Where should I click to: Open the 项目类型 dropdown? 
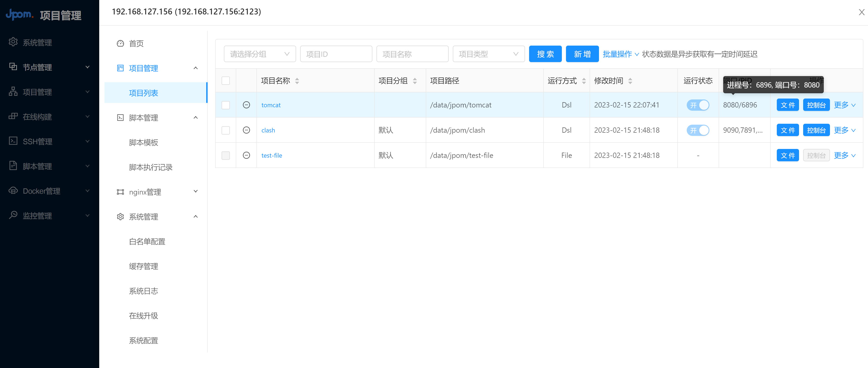[x=489, y=54]
